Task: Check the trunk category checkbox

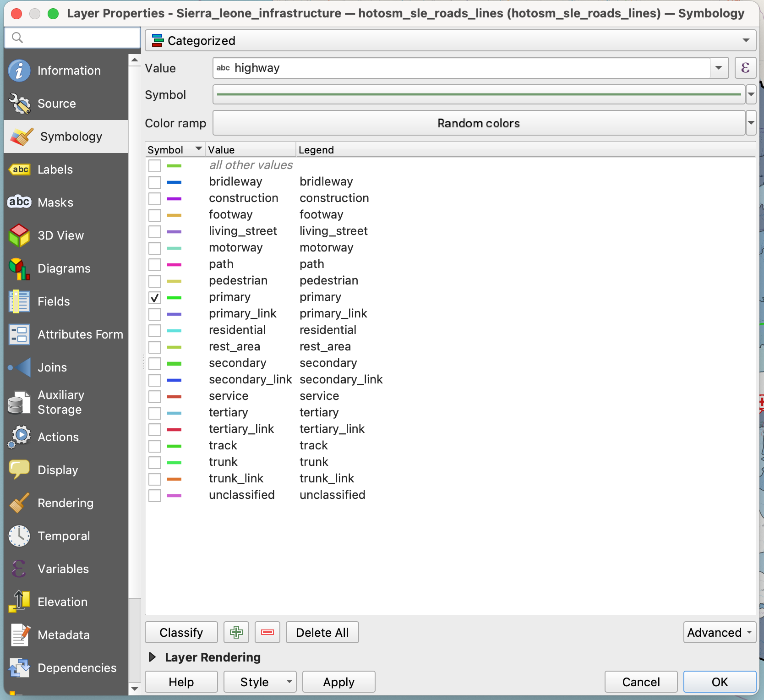Action: tap(155, 463)
